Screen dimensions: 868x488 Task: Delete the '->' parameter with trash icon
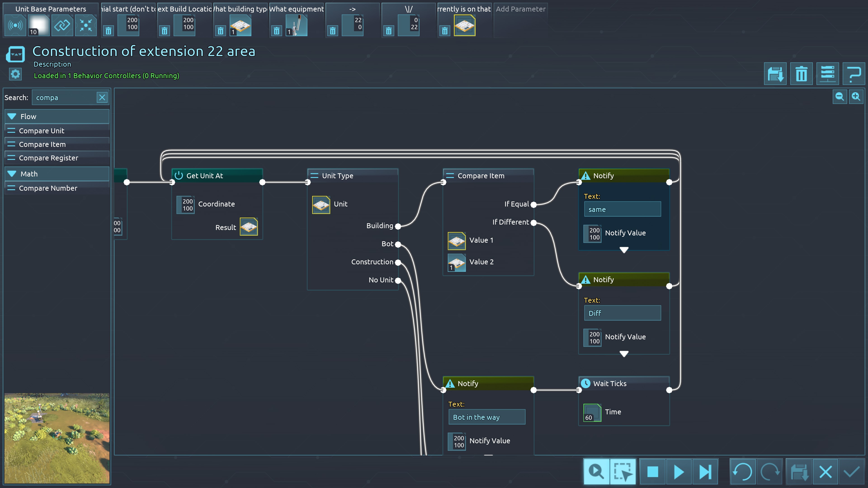click(333, 31)
